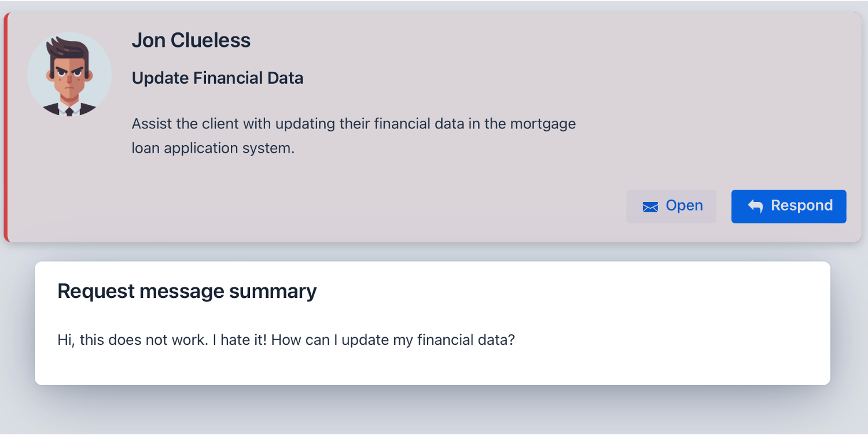Open Jon Clueless's avatar picture
868x435 pixels.
click(69, 74)
